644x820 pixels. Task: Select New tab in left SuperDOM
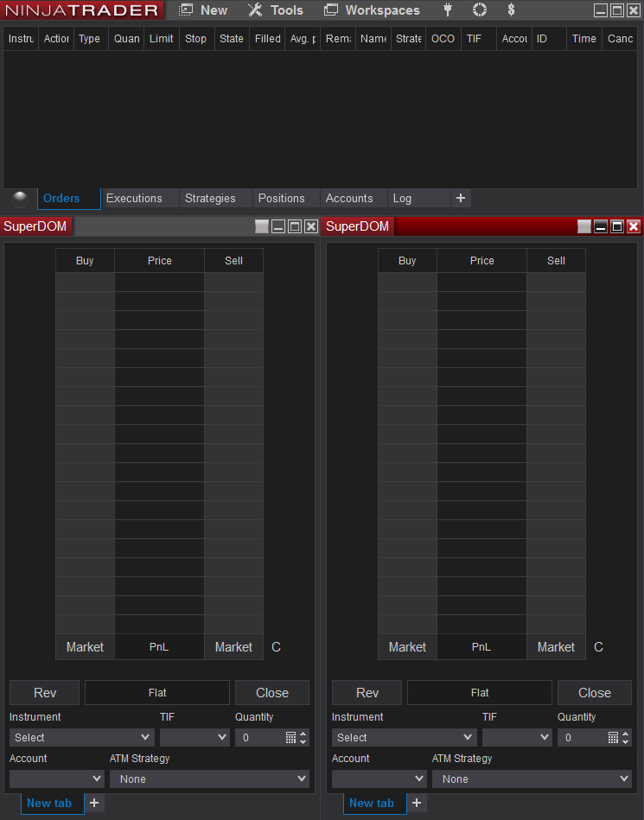click(x=53, y=804)
